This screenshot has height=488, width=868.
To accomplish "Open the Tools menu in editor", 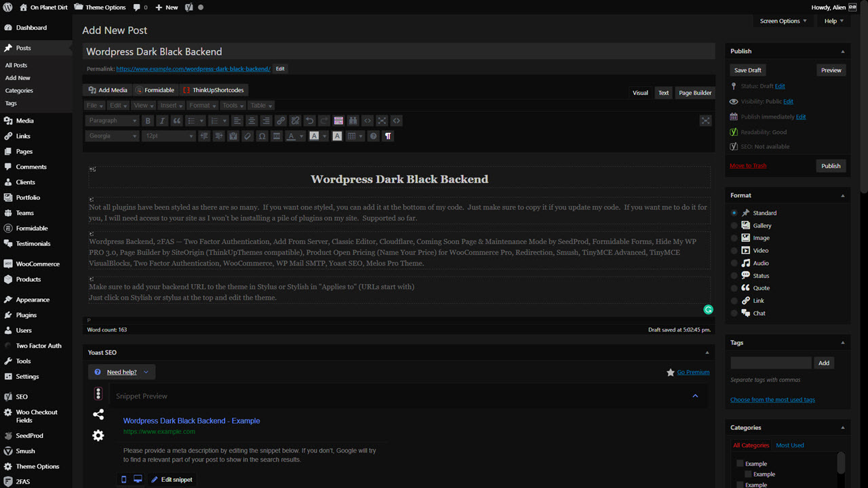I will tap(233, 106).
